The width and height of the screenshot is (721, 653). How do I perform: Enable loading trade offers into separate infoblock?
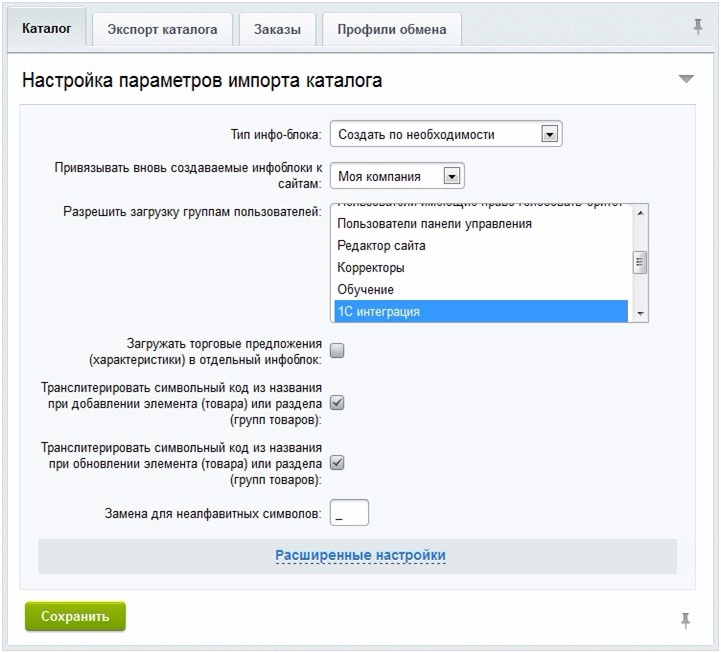pyautogui.click(x=338, y=351)
